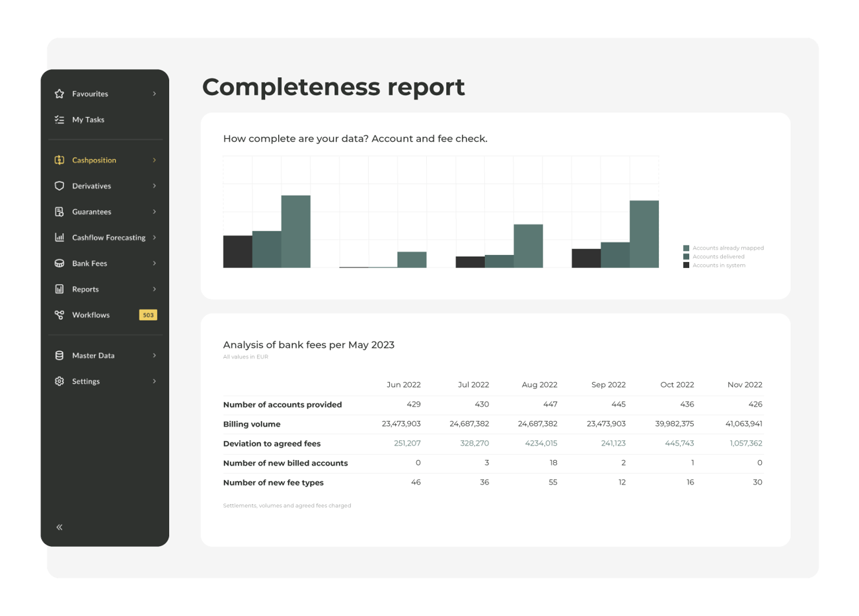Open Reports using its bar-chart icon
859x616 pixels.
point(59,289)
